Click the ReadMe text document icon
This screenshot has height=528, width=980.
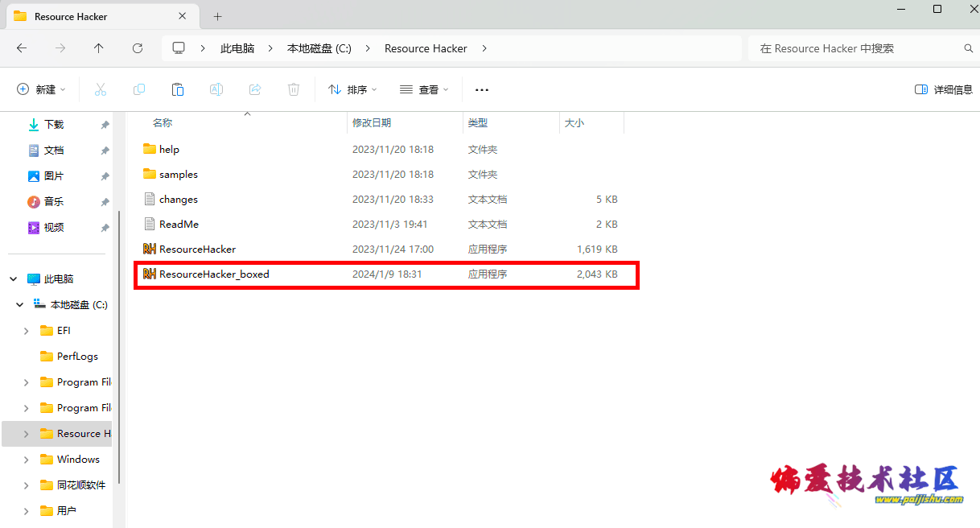coord(149,224)
